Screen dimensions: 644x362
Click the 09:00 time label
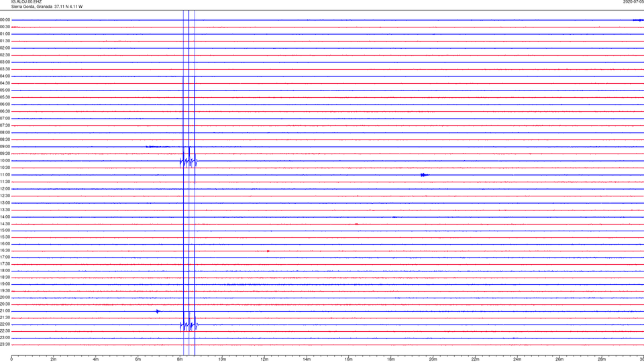pyautogui.click(x=5, y=147)
